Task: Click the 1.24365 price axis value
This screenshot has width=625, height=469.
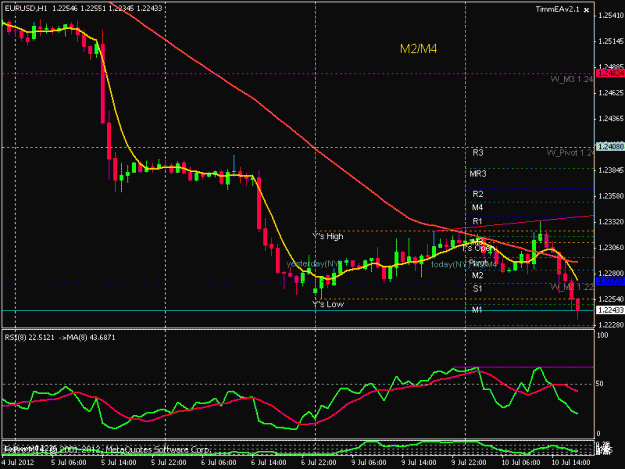Action: coord(611,119)
